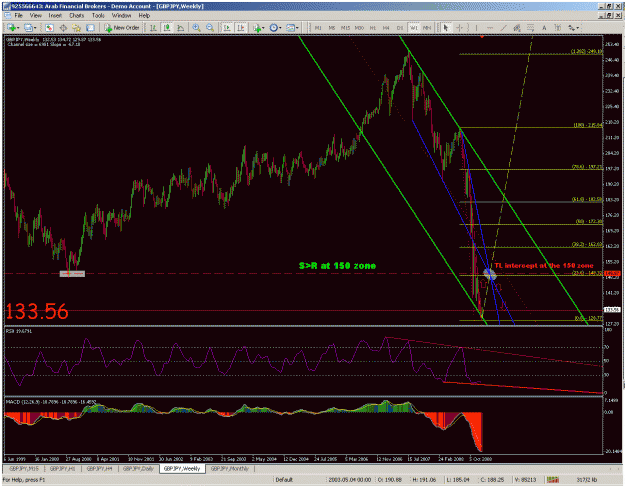
Task: Toggle chart Auto Scroll
Action: point(227,28)
